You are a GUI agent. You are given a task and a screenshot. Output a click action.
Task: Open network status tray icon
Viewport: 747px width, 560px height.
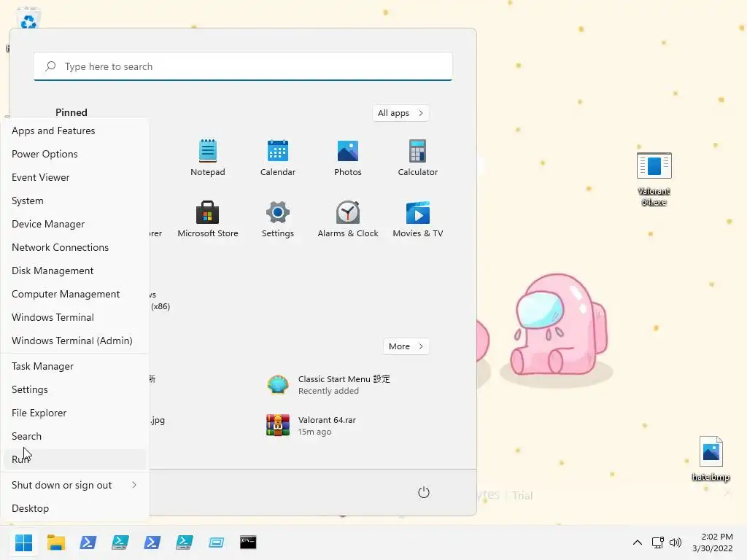point(658,542)
